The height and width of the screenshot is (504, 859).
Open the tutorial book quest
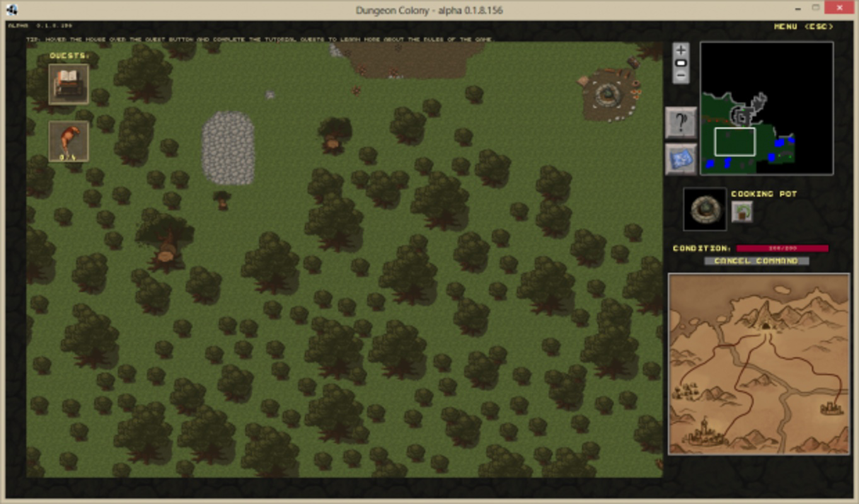click(x=69, y=84)
